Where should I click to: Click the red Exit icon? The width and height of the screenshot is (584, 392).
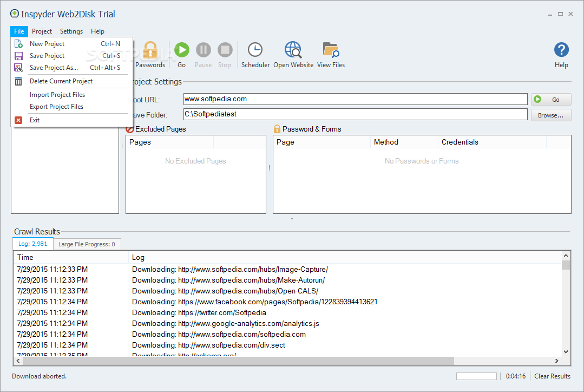pyautogui.click(x=18, y=120)
